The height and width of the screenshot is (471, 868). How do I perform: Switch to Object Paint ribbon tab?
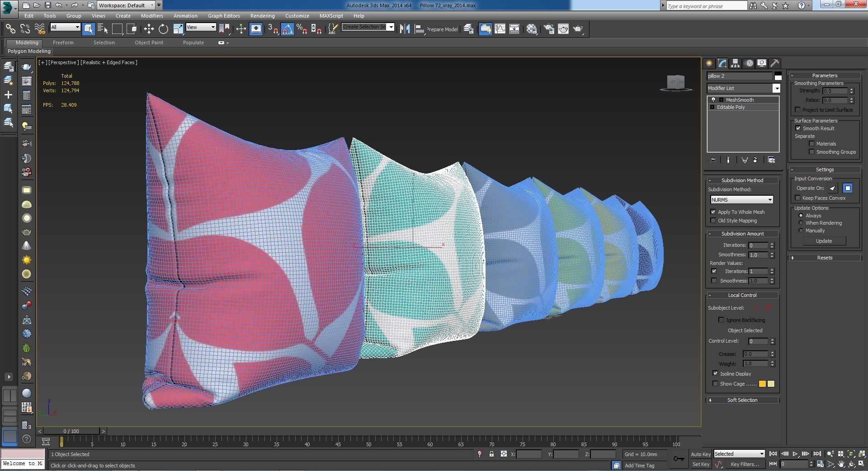[x=149, y=42]
